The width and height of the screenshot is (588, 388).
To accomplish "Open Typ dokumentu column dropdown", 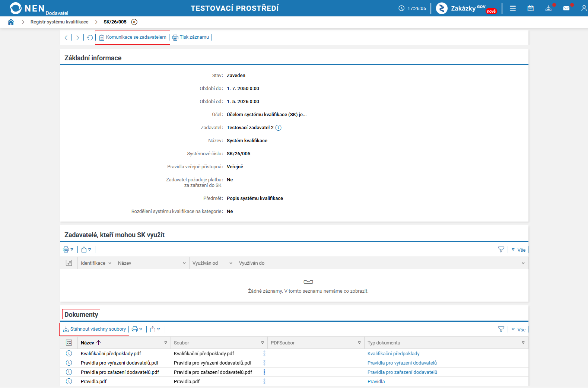I will pos(523,343).
